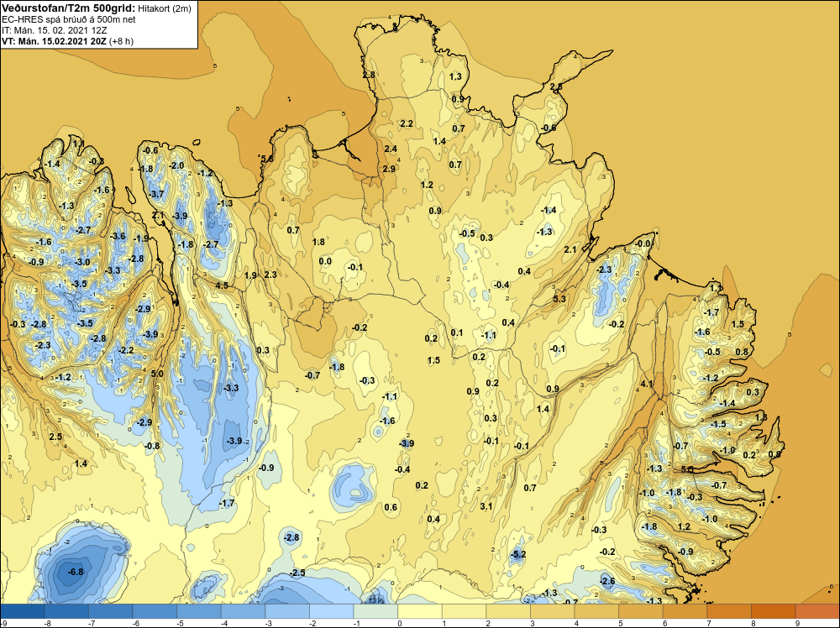Click the title text "Veðurstofan/T2m 500grid:"
Viewport: 840px width, 628px height.
tap(69, 8)
